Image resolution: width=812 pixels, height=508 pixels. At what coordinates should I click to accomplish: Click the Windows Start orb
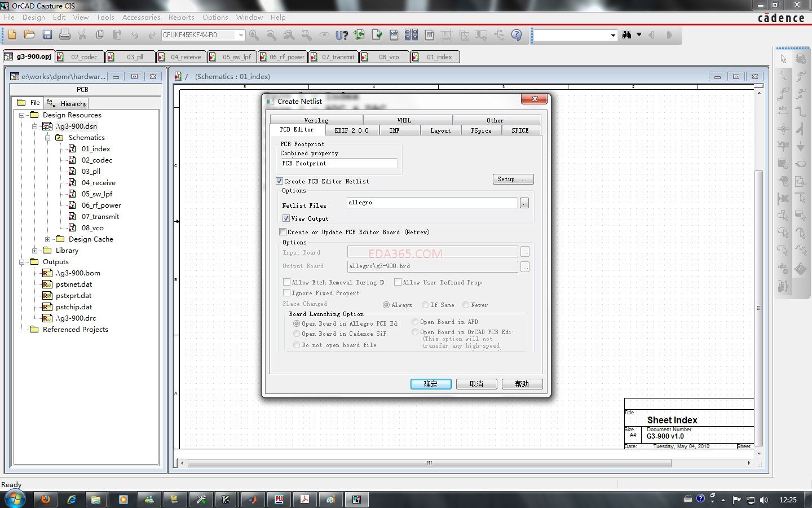[15, 499]
